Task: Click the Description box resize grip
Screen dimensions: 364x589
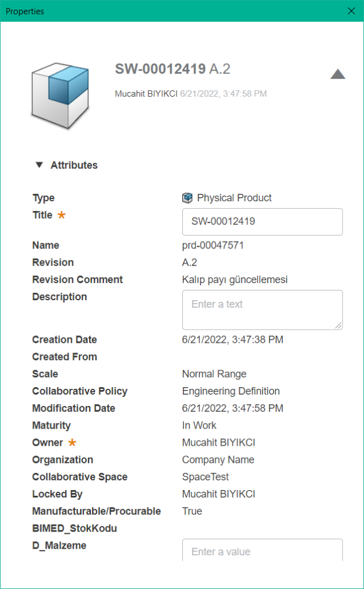Action: tap(339, 326)
